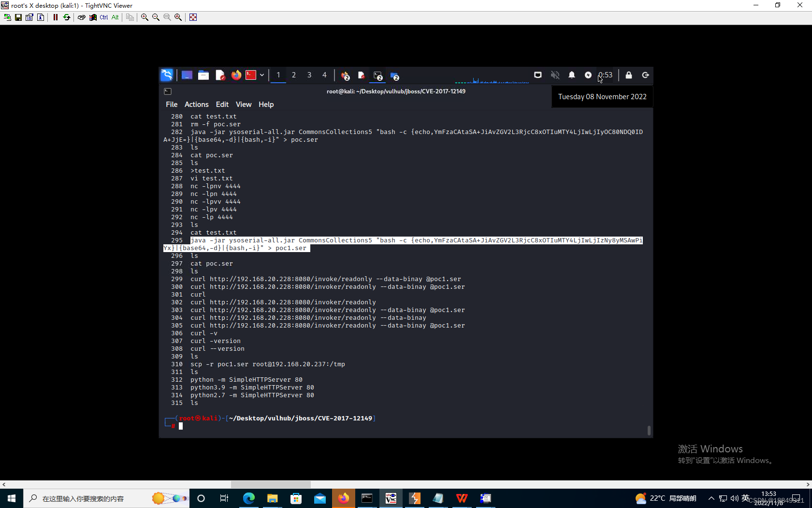Screen dimensions: 812x508
Task: Show connection info icon in TightVNC toolbar
Action: (41, 17)
